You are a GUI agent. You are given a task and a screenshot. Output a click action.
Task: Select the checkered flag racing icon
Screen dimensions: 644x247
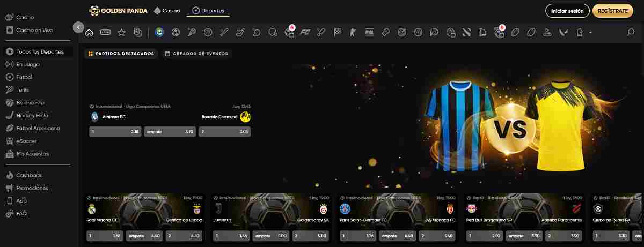(x=338, y=32)
